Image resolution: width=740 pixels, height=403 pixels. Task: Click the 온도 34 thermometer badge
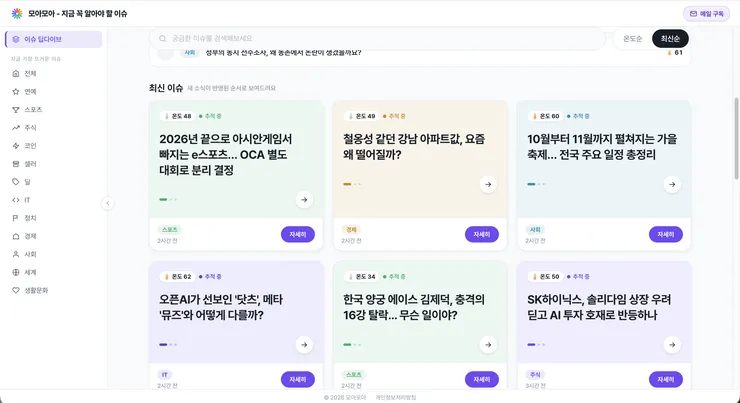362,277
